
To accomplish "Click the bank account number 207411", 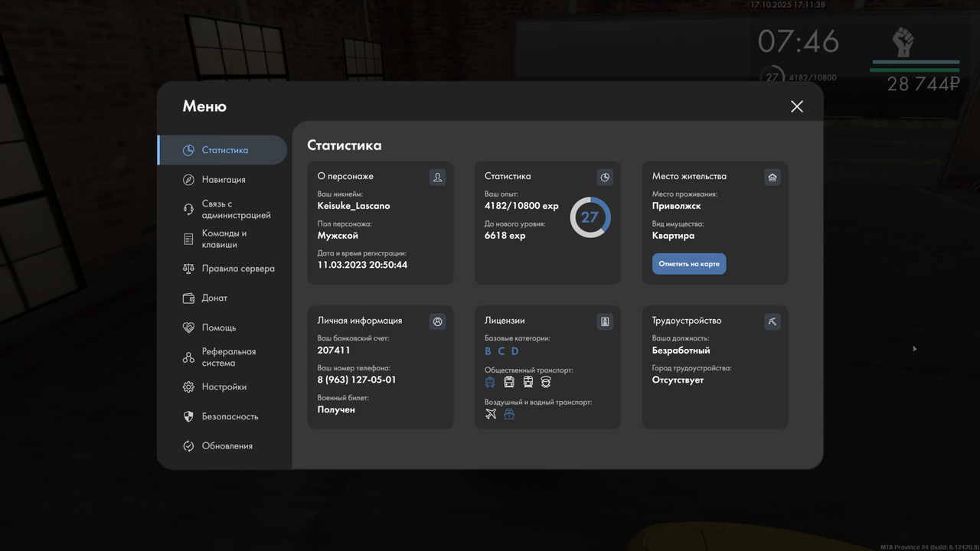I will (334, 350).
